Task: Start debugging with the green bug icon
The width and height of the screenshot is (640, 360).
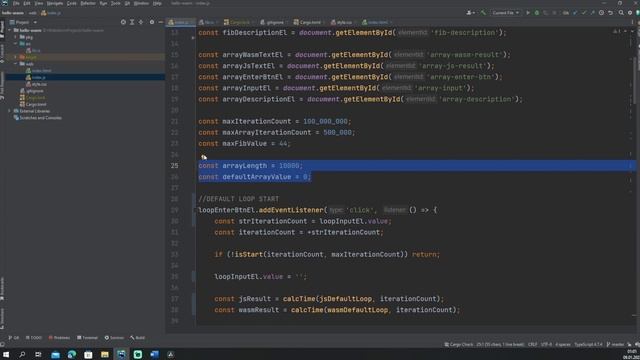Action: tap(537, 13)
